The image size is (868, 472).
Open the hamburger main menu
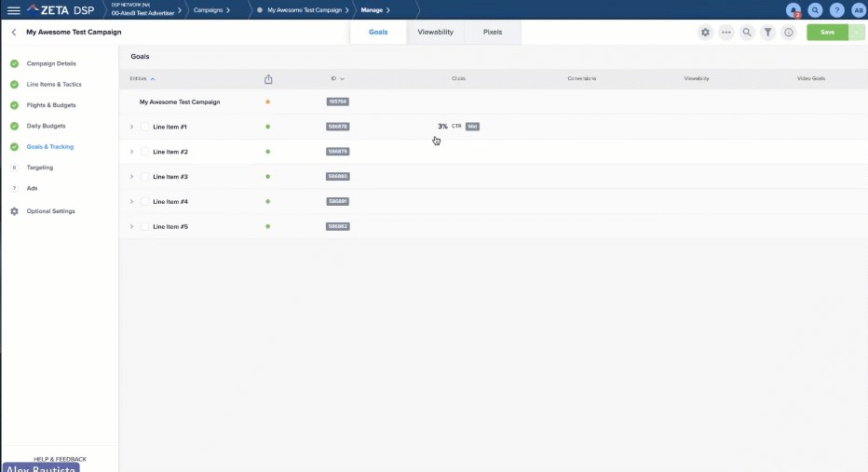tap(13, 10)
